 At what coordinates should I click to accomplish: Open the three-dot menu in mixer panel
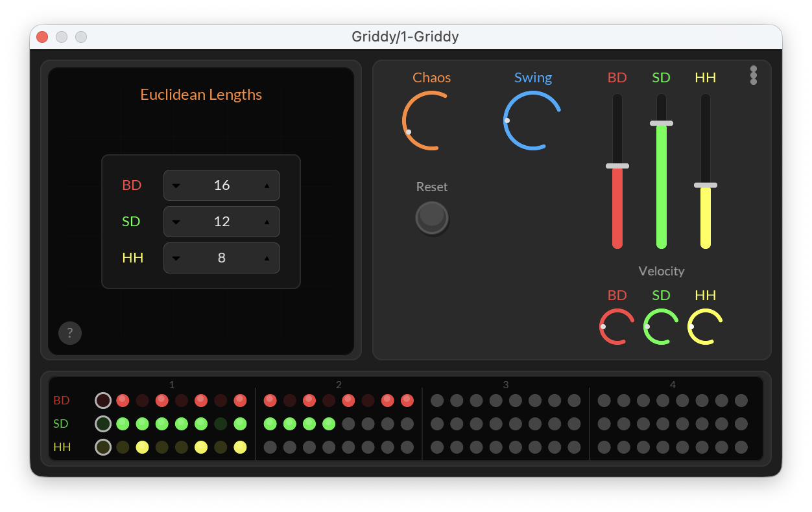tap(754, 75)
